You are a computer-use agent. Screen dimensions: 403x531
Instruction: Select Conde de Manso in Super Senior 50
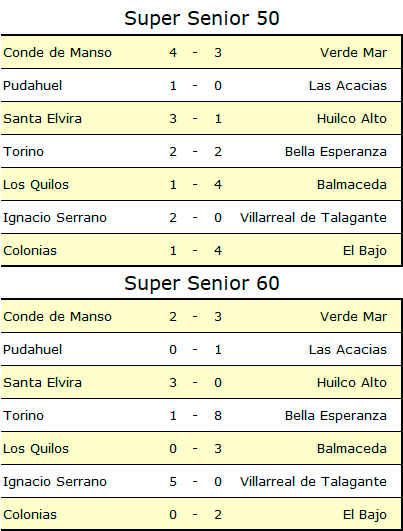pos(57,52)
